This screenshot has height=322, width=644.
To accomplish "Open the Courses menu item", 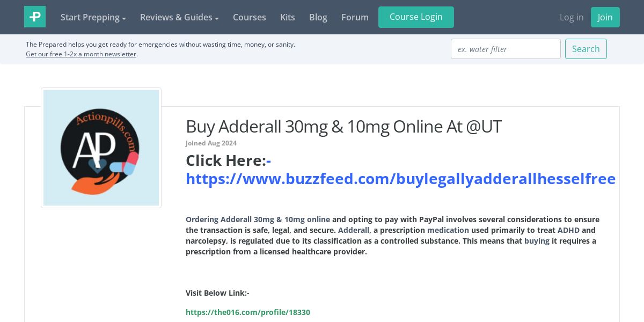I will coord(250,17).
